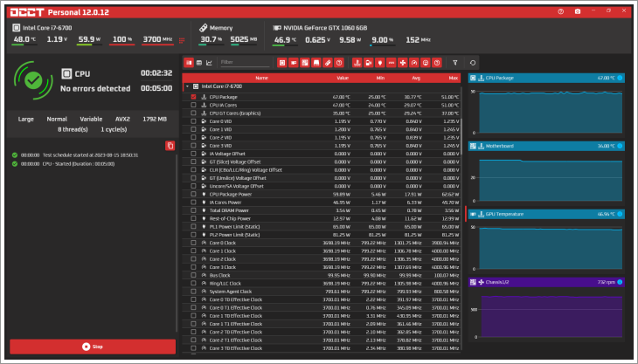Click the Memory 30.7 % usage value
The width and height of the screenshot is (638, 364).
click(212, 39)
